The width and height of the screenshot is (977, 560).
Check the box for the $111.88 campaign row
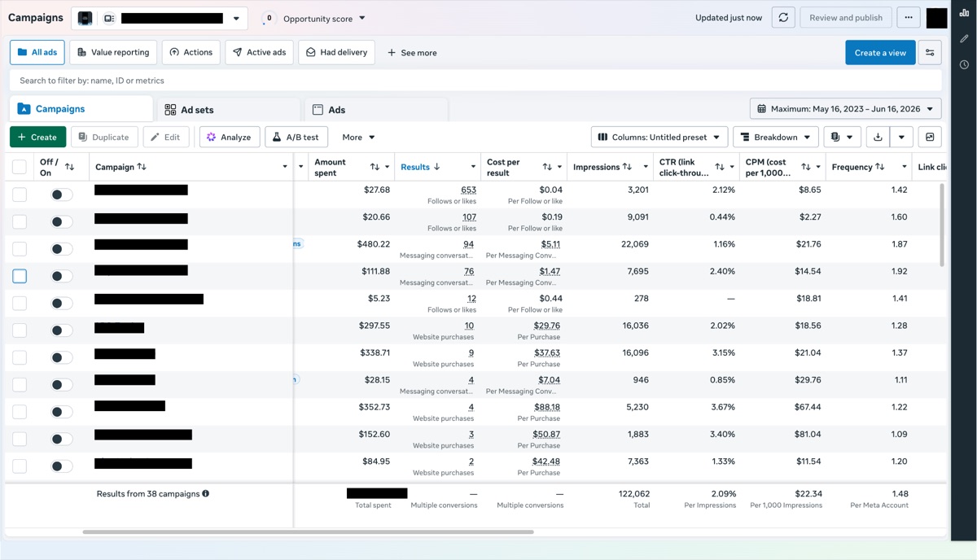pos(20,276)
